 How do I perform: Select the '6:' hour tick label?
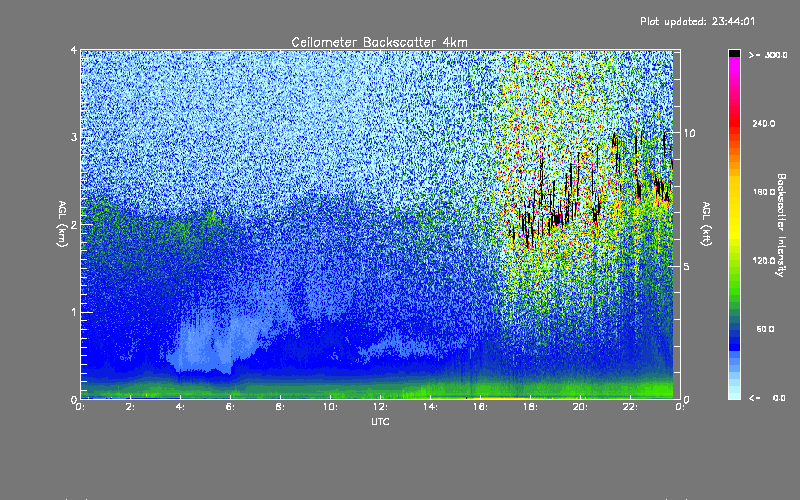tap(231, 407)
